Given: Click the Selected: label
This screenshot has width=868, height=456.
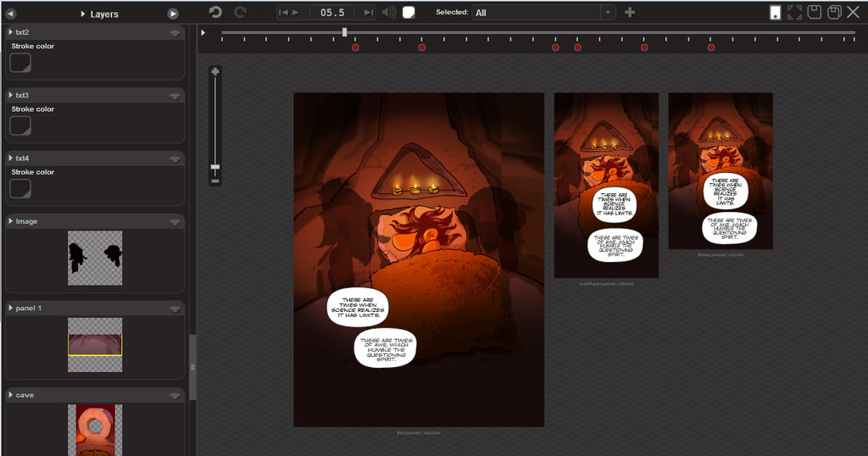Looking at the screenshot, I should tap(452, 12).
